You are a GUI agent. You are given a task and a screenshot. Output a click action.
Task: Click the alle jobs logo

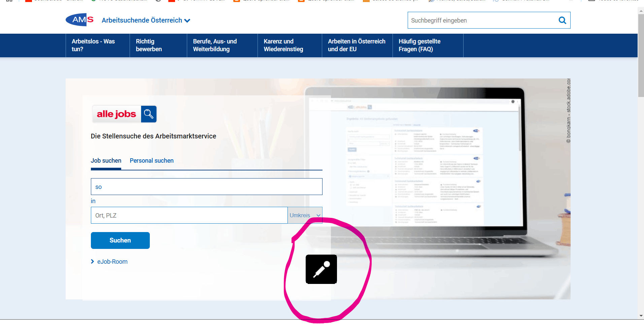tap(124, 114)
